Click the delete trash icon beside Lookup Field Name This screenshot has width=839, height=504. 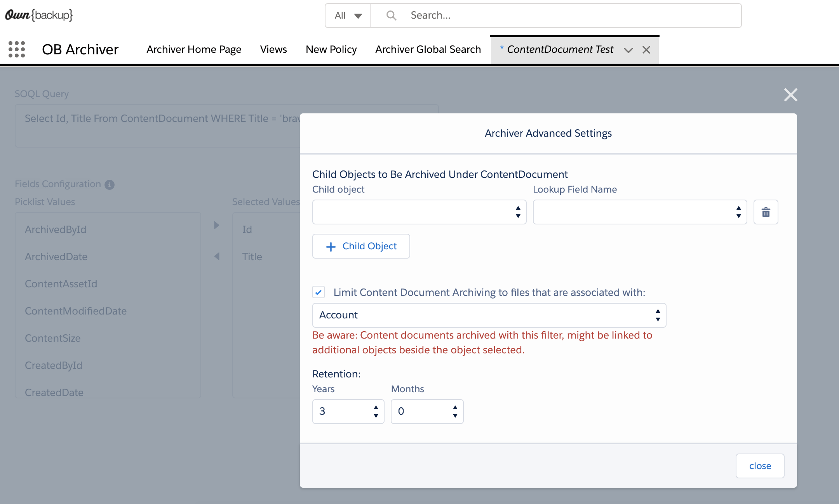(x=766, y=212)
